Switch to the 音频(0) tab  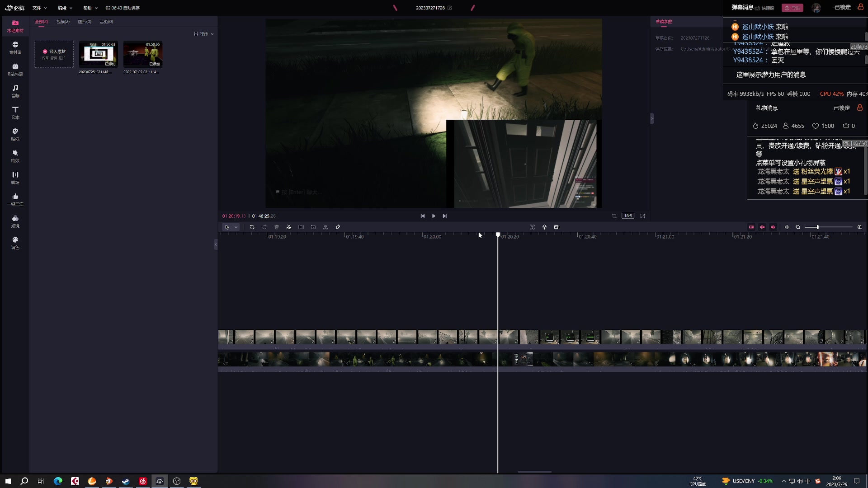tap(106, 22)
